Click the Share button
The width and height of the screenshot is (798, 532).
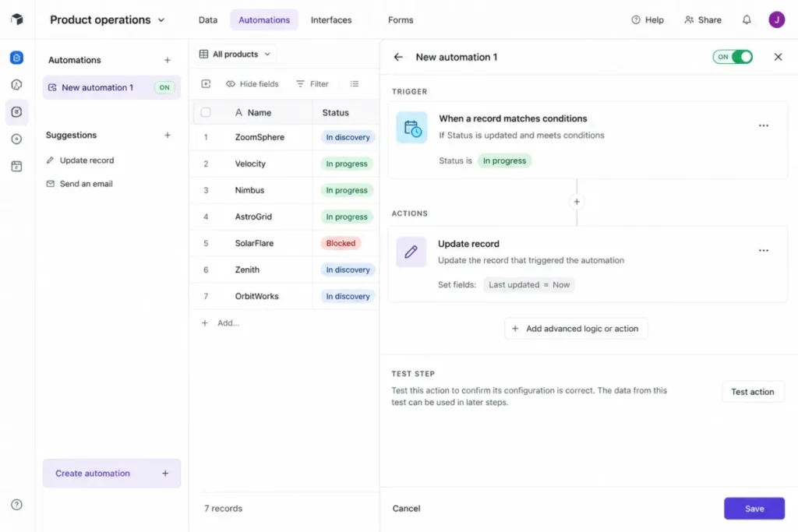tap(703, 19)
